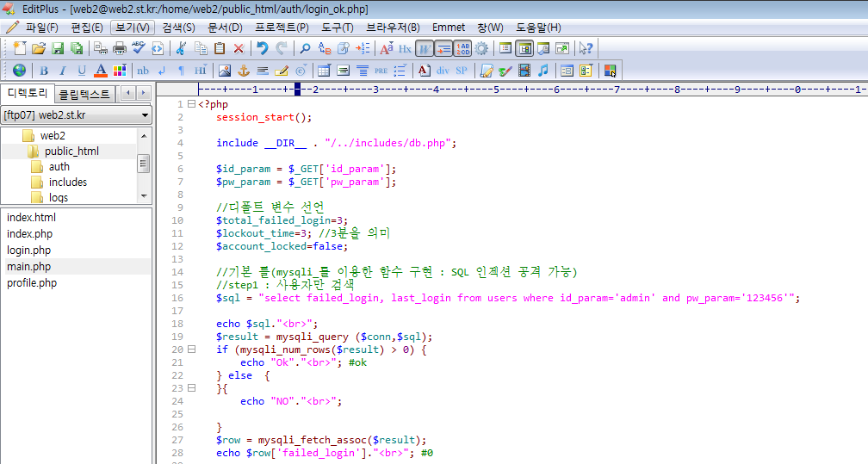The width and height of the screenshot is (868, 464).
Task: Insert a music note sound tag
Action: (x=543, y=71)
